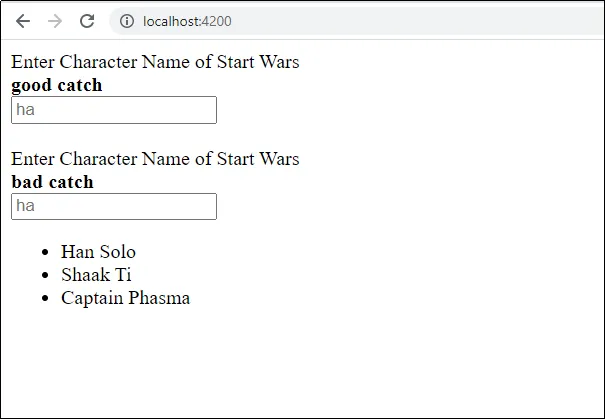Click the bold good catch label

coord(57,85)
